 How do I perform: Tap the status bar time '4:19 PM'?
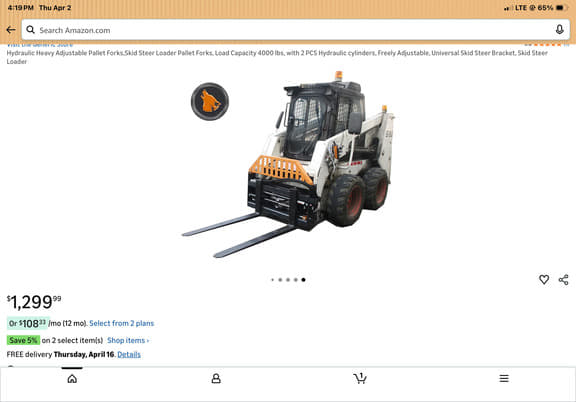[21, 8]
